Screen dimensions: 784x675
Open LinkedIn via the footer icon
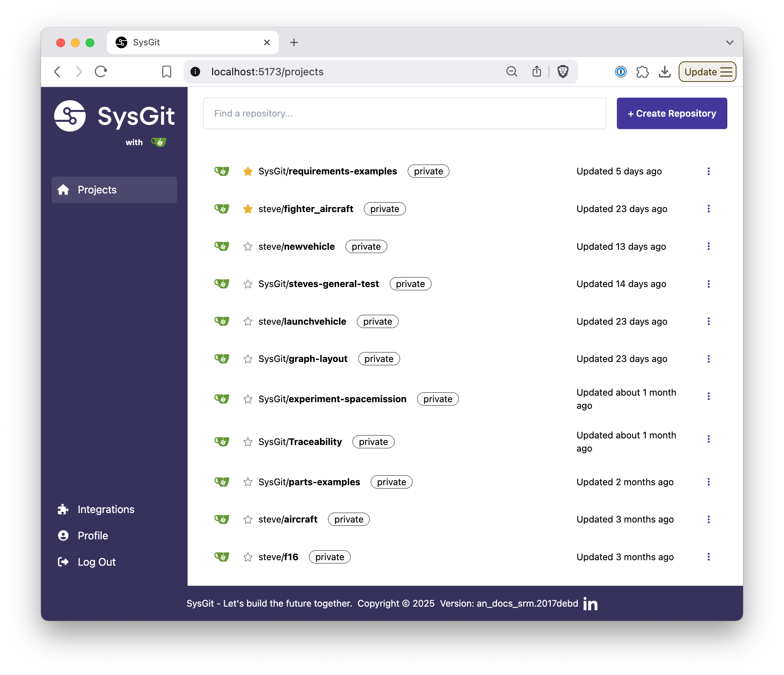point(590,603)
